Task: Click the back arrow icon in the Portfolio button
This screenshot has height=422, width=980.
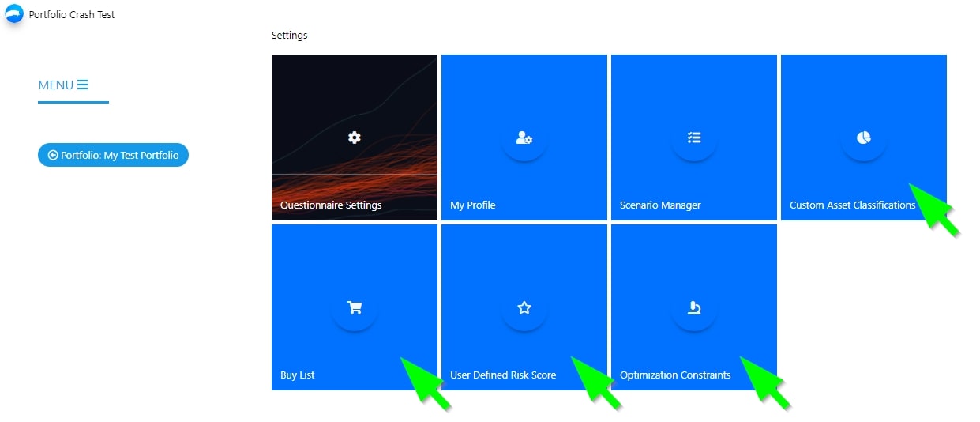Action: (53, 156)
